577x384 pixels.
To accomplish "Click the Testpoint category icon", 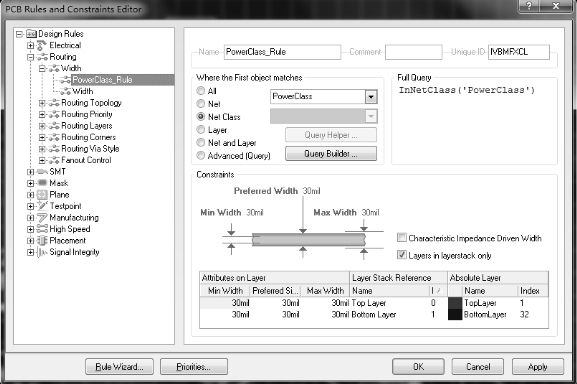I will 42,206.
